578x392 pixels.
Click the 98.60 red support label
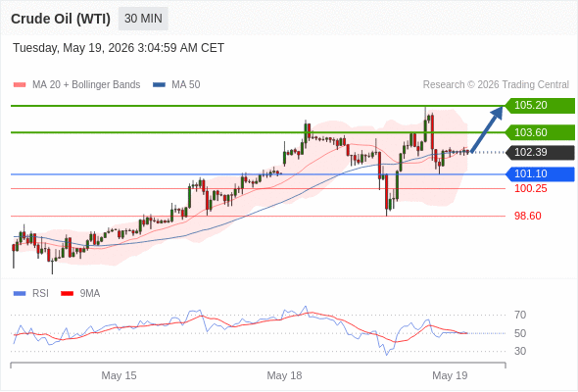pos(527,217)
